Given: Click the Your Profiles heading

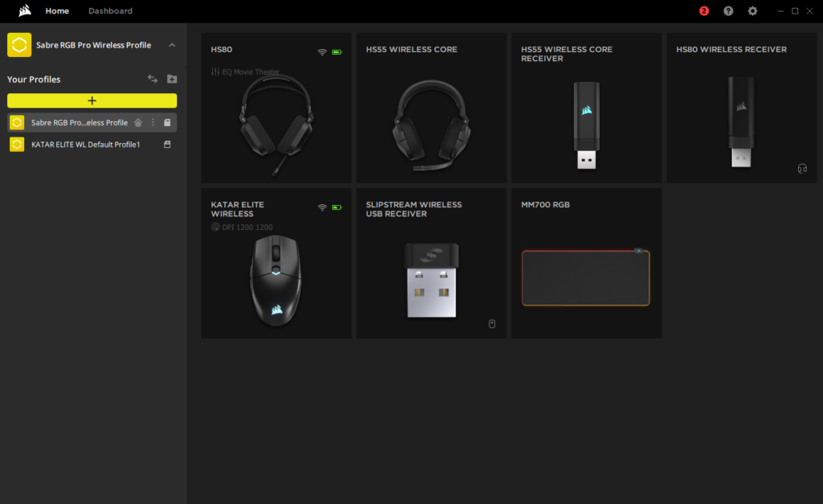Looking at the screenshot, I should [34, 80].
